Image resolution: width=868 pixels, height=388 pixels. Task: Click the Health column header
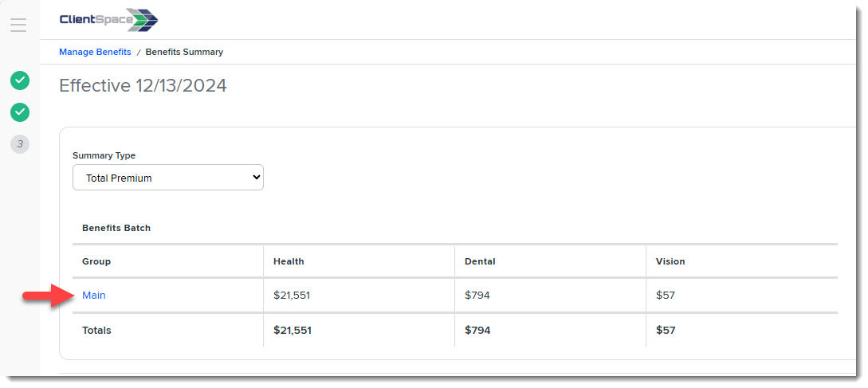[x=289, y=261]
